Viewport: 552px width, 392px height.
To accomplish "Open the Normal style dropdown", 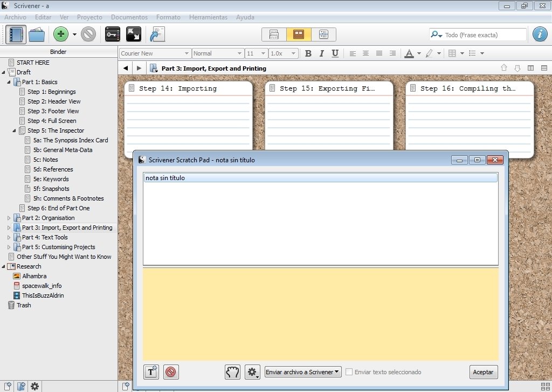I will [218, 53].
